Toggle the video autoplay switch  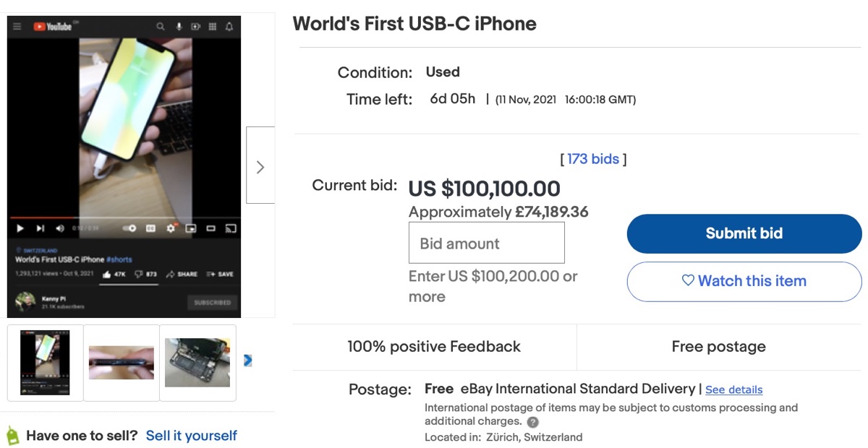click(129, 228)
